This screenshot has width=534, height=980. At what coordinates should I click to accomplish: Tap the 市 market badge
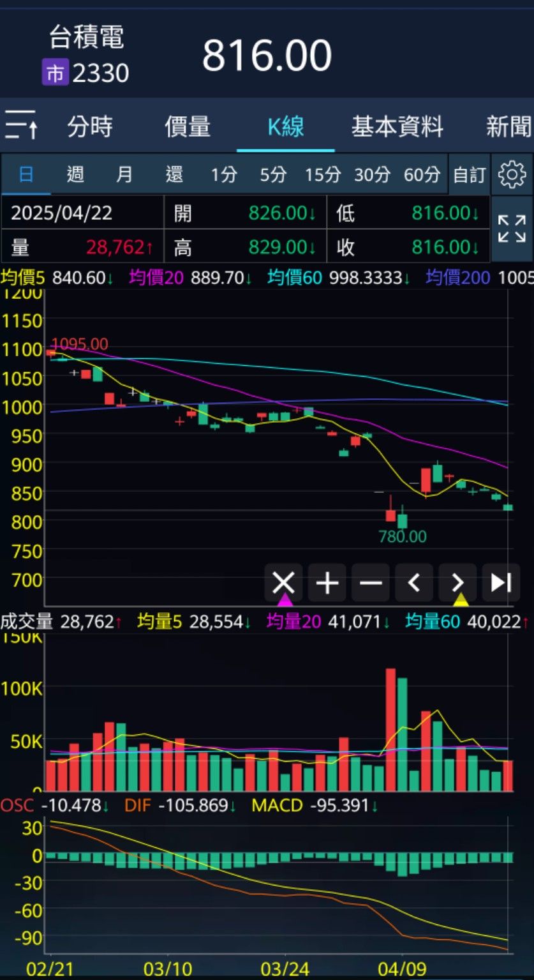pyautogui.click(x=55, y=73)
